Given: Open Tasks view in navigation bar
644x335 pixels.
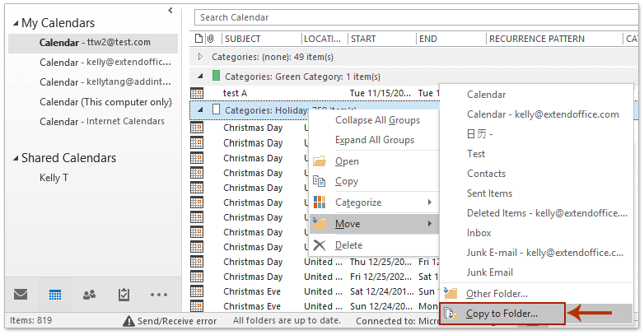Looking at the screenshot, I should (x=124, y=294).
